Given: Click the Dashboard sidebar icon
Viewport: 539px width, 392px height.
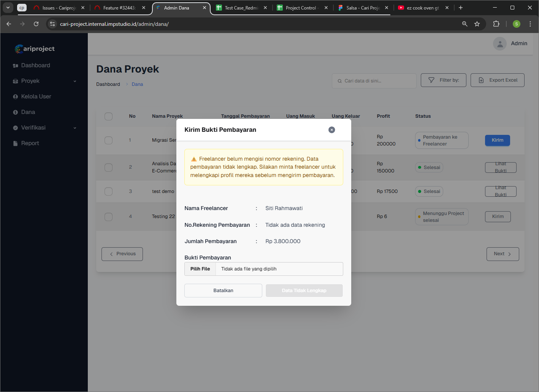Looking at the screenshot, I should tap(16, 66).
